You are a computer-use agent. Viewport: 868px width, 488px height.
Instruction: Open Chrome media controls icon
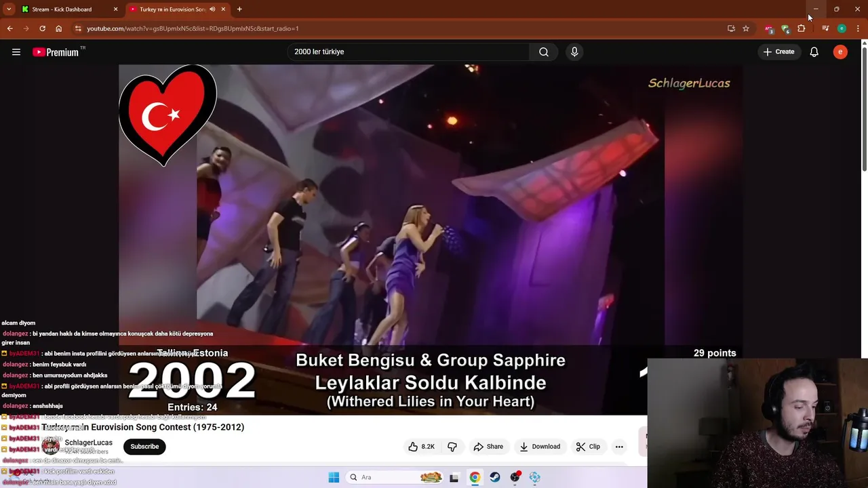click(825, 28)
